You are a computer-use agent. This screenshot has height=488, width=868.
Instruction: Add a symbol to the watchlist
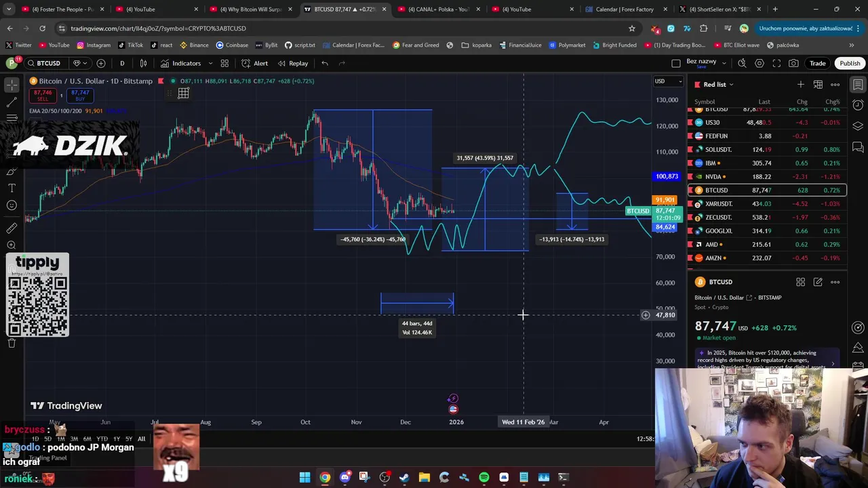click(800, 85)
